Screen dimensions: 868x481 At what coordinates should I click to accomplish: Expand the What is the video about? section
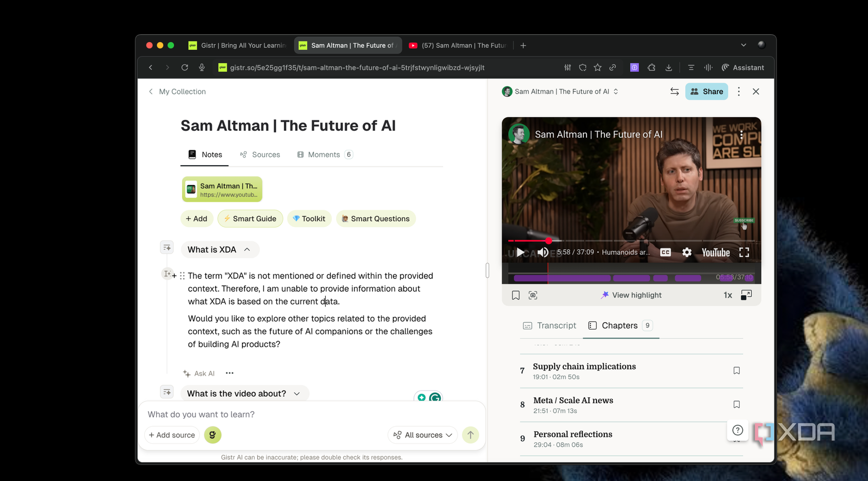(297, 393)
